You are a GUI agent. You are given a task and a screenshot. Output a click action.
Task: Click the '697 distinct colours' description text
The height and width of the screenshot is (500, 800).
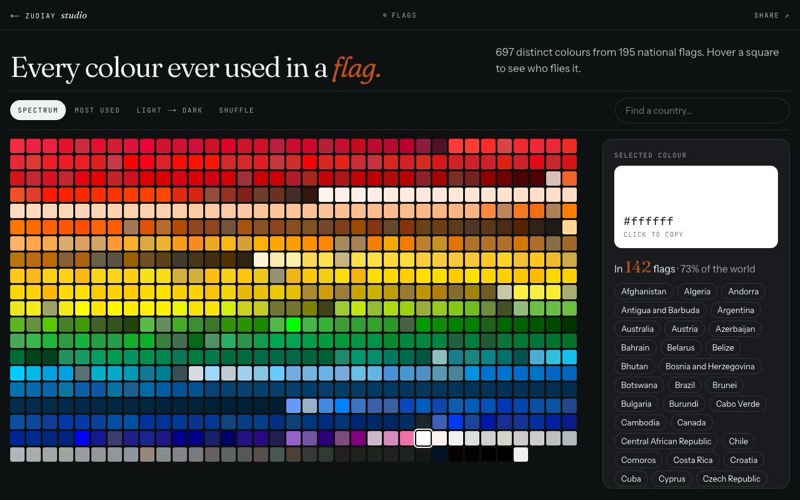(x=637, y=60)
